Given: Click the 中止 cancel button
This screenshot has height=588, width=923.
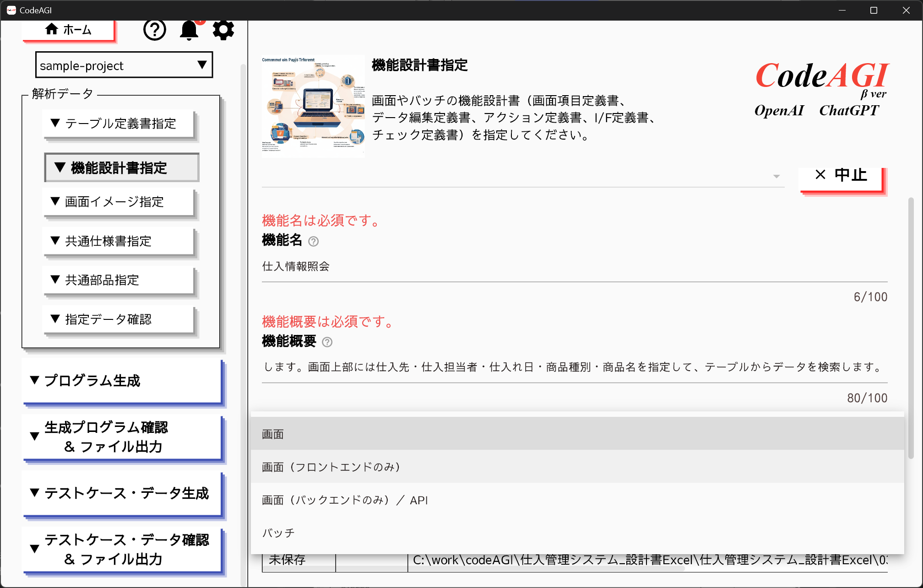Looking at the screenshot, I should (842, 176).
